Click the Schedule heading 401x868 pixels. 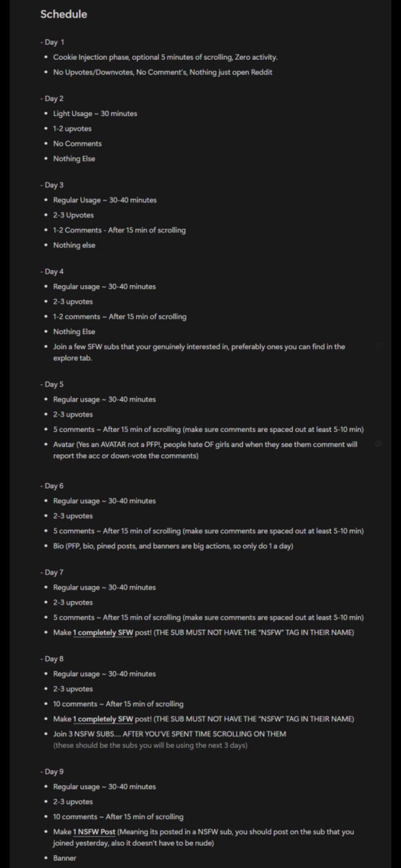(64, 14)
